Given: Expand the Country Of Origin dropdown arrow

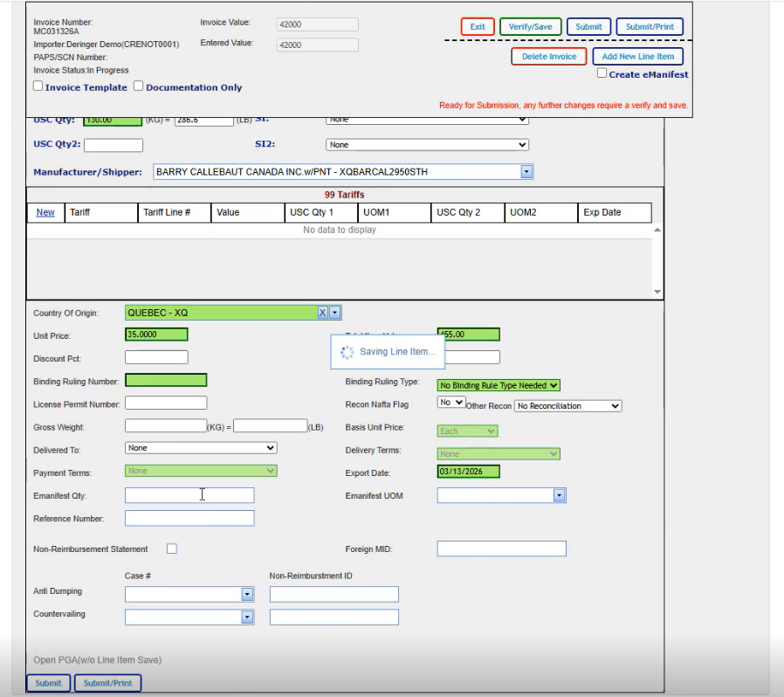Looking at the screenshot, I should click(335, 313).
